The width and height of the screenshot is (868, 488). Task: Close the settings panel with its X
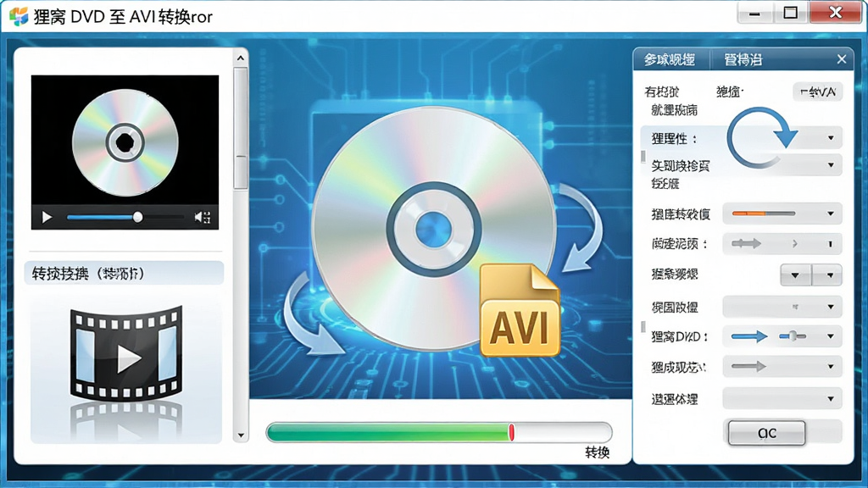pyautogui.click(x=842, y=59)
